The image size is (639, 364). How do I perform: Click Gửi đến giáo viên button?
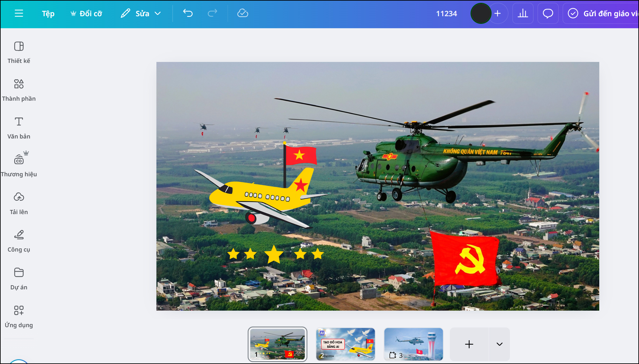(x=601, y=13)
